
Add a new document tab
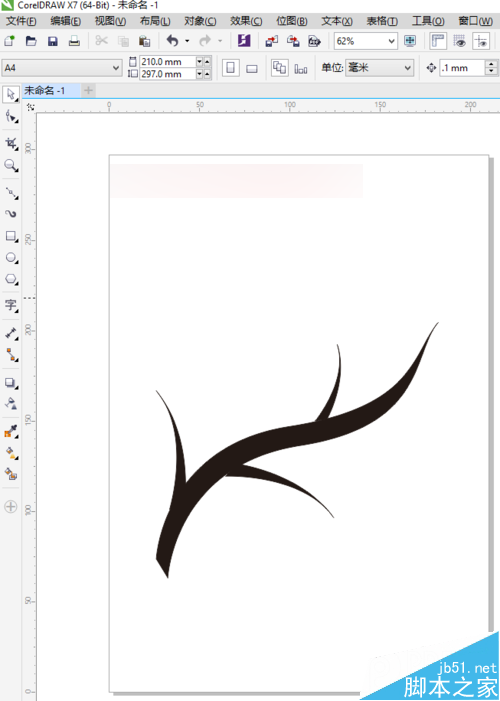[89, 91]
